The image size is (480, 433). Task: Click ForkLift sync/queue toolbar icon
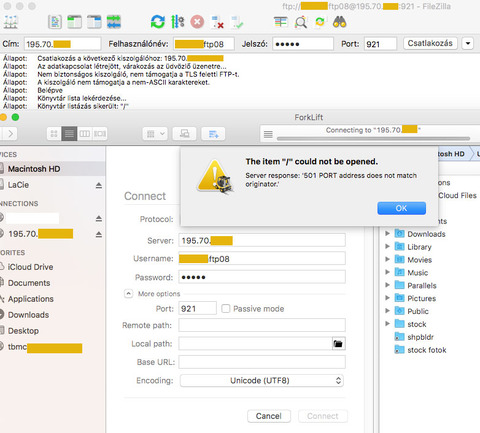click(213, 134)
